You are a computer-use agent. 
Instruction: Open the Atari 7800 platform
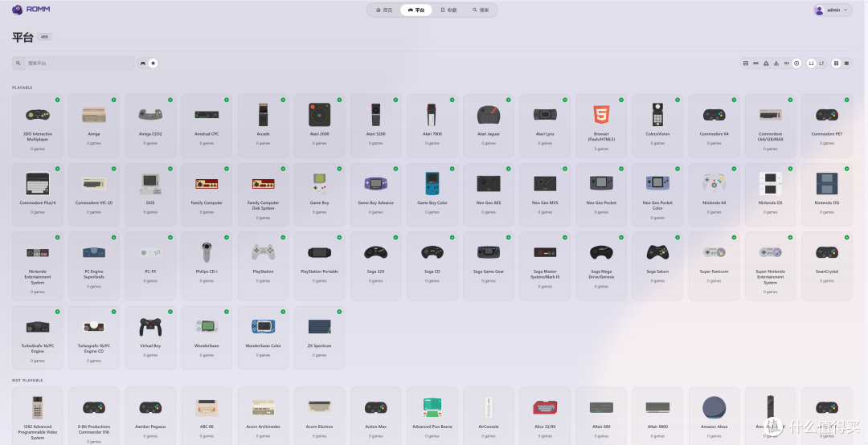(x=432, y=125)
